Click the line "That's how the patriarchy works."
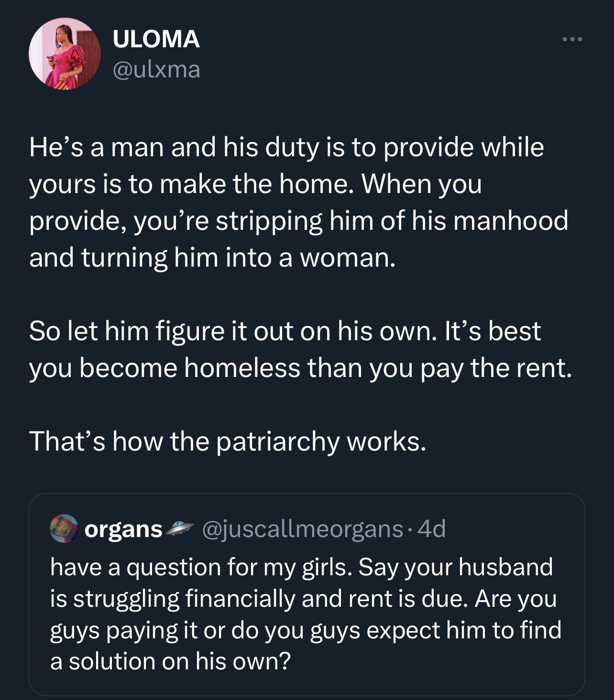Screen dimensions: 614x700 (x=227, y=441)
